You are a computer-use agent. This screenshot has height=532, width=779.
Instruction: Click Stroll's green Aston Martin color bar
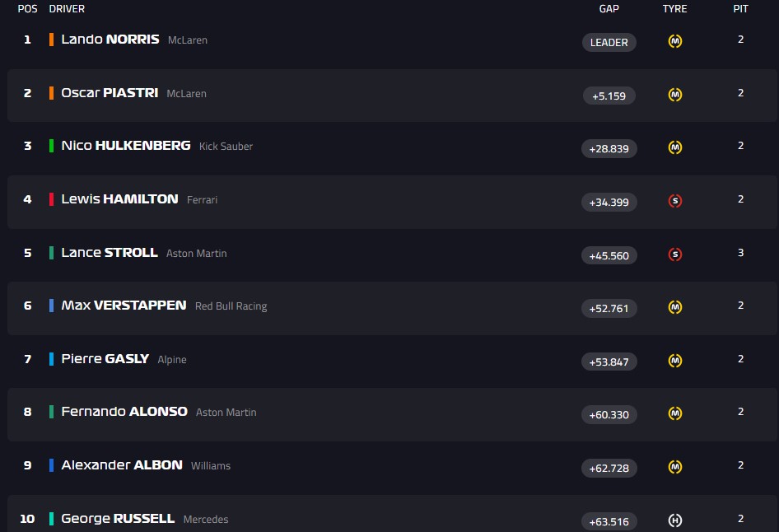click(52, 253)
